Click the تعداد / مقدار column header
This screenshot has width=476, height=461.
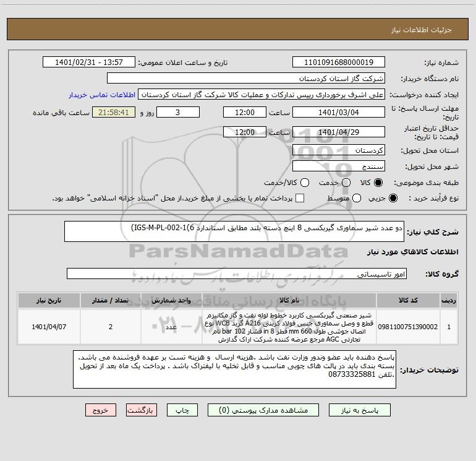tap(111, 300)
